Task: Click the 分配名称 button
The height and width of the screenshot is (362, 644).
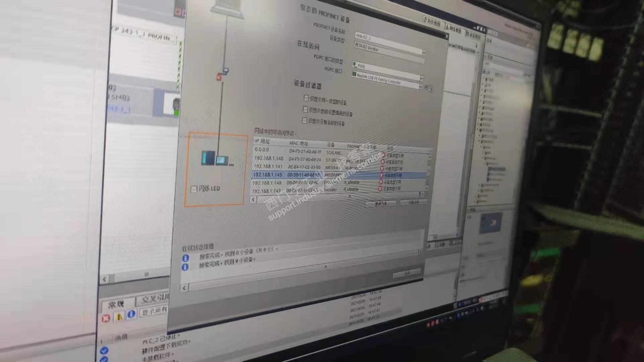Action: (413, 202)
